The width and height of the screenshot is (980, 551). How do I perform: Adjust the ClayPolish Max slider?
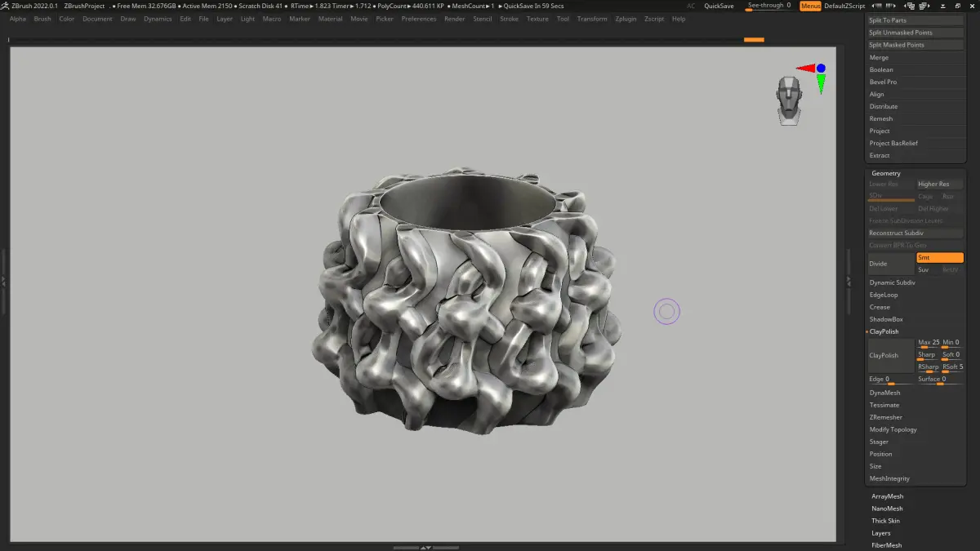point(929,344)
